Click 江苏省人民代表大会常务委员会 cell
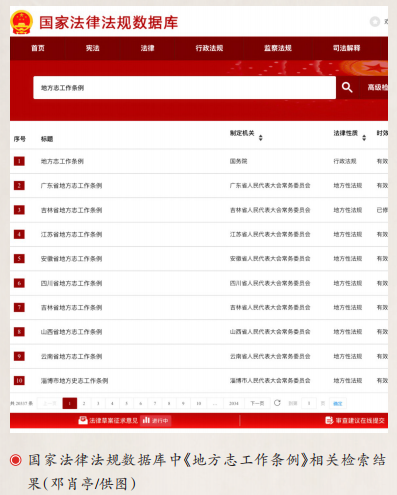The height and width of the screenshot is (495, 397). tap(270, 234)
